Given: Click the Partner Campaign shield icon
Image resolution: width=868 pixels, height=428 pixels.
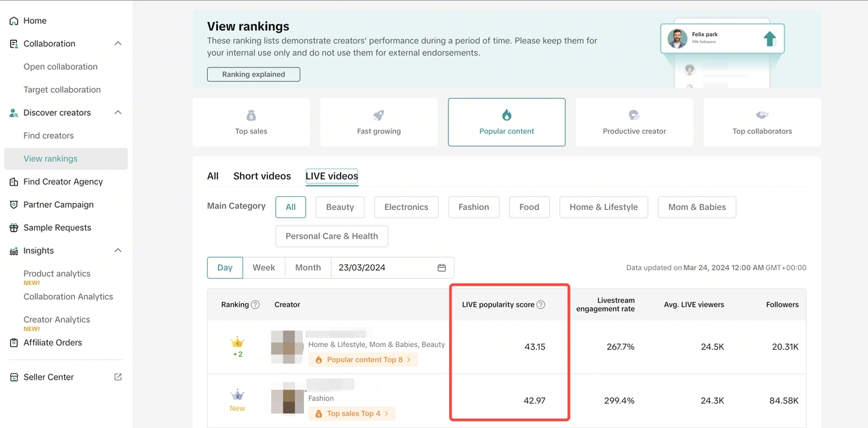Looking at the screenshot, I should click(14, 205).
